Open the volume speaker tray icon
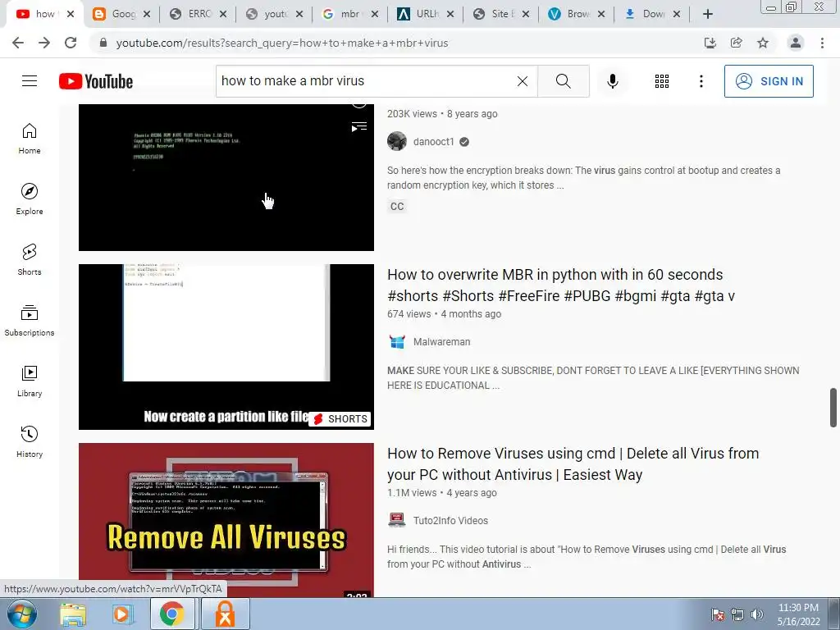 click(757, 614)
